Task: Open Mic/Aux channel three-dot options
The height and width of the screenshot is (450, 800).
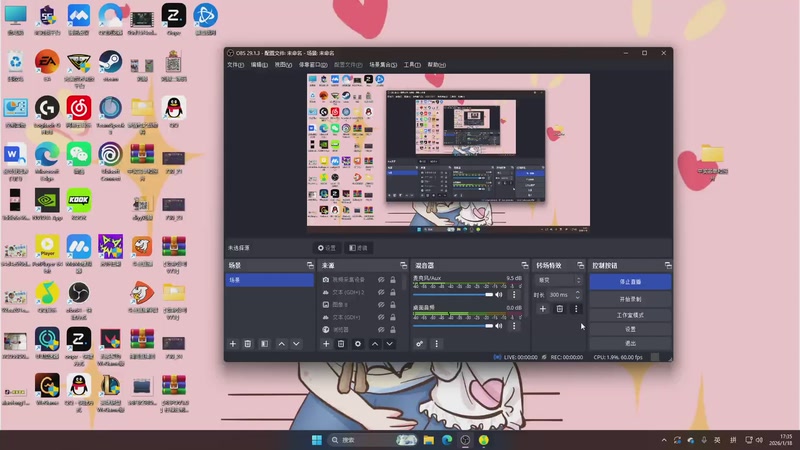Action: coord(514,294)
